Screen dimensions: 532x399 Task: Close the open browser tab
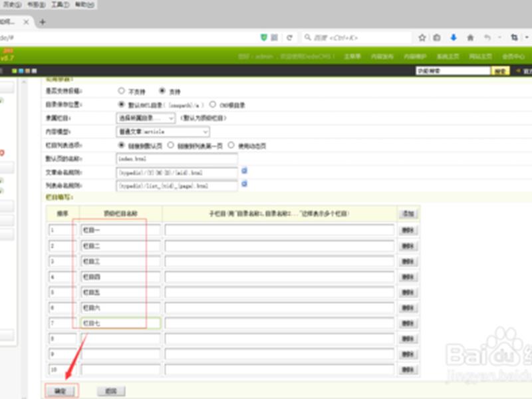click(x=26, y=22)
